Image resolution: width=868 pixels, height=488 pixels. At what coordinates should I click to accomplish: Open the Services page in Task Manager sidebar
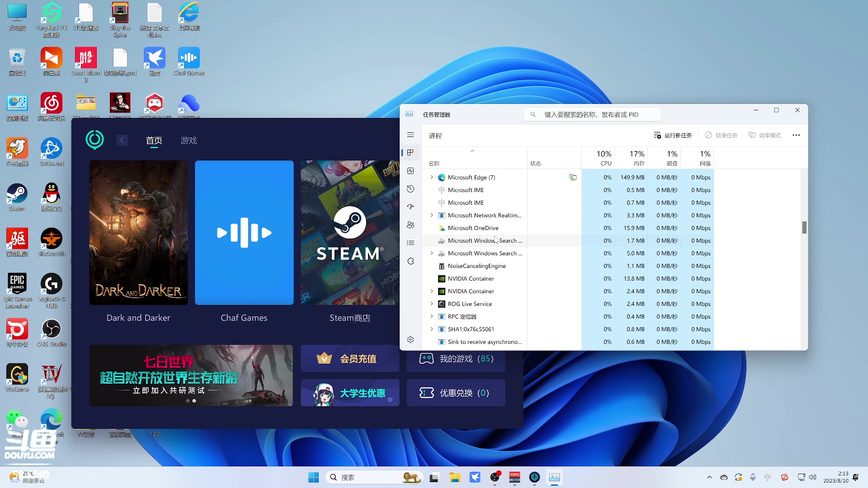(x=410, y=261)
